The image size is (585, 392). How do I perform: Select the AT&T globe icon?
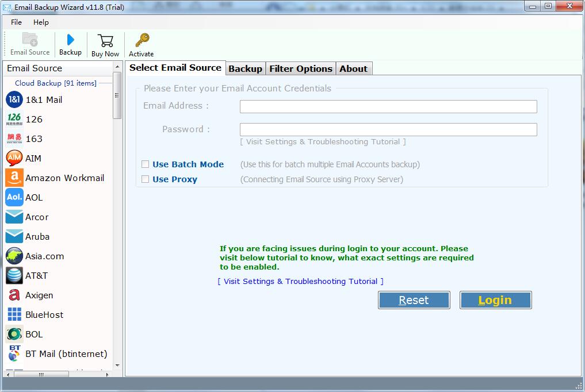tap(14, 276)
